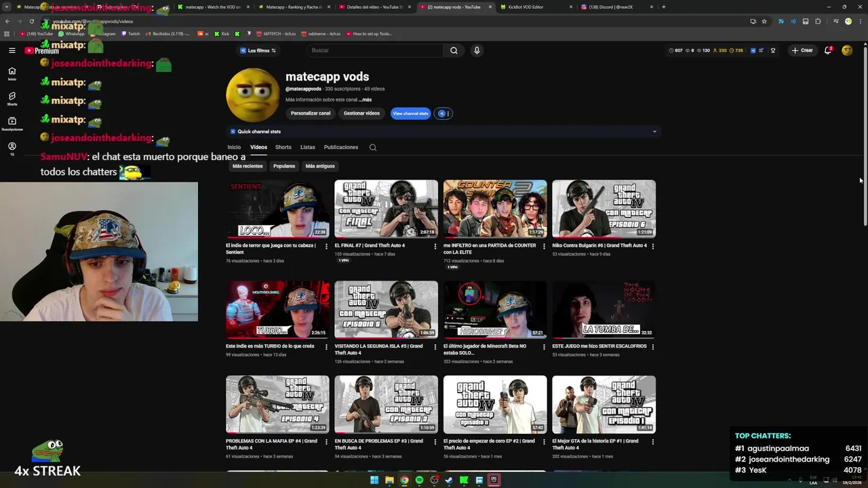Click inside the Buscar search field

click(x=374, y=50)
